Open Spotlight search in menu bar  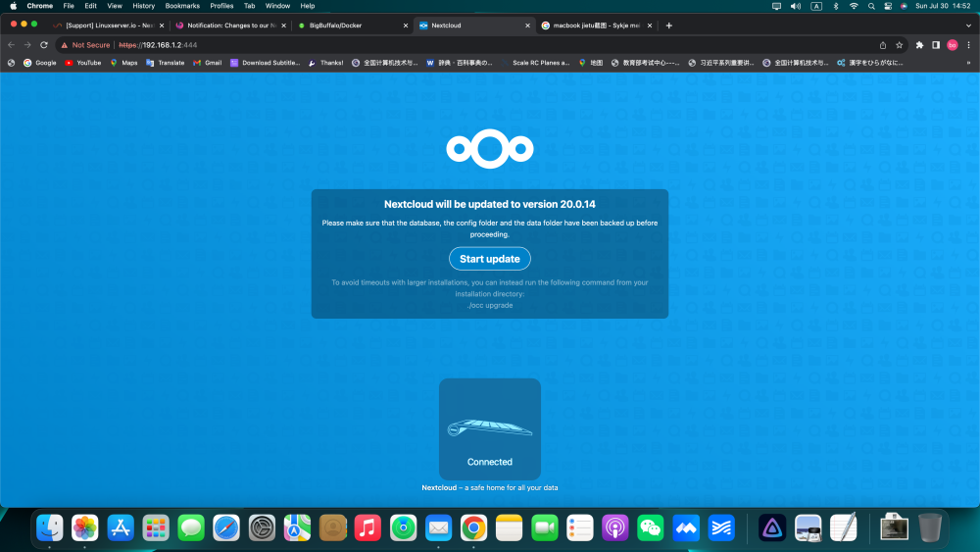(871, 6)
